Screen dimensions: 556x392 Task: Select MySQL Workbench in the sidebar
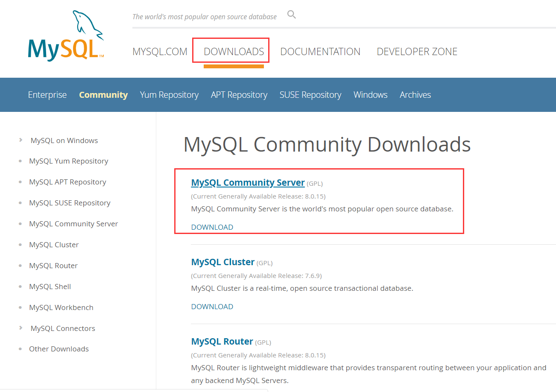[x=61, y=307]
